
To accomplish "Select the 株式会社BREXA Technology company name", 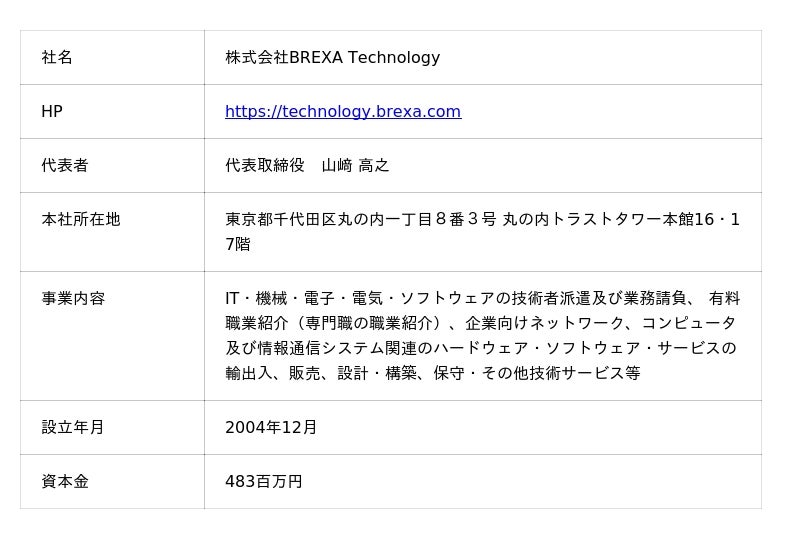I will coord(332,58).
